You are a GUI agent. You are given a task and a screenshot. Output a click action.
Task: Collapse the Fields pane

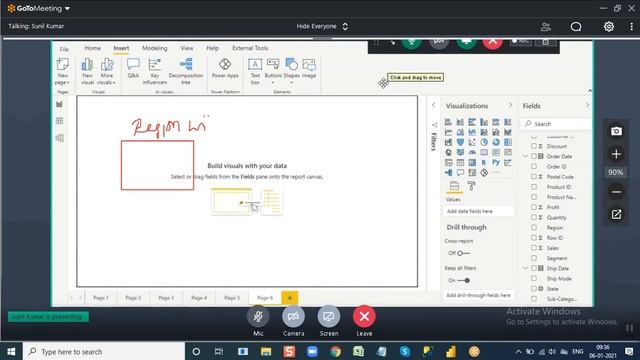pos(587,105)
